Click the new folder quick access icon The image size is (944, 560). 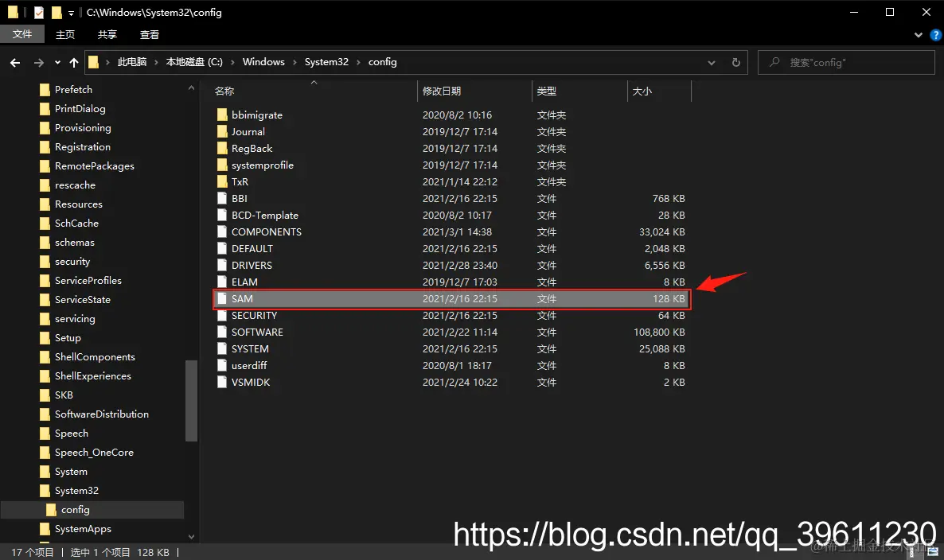tap(57, 12)
